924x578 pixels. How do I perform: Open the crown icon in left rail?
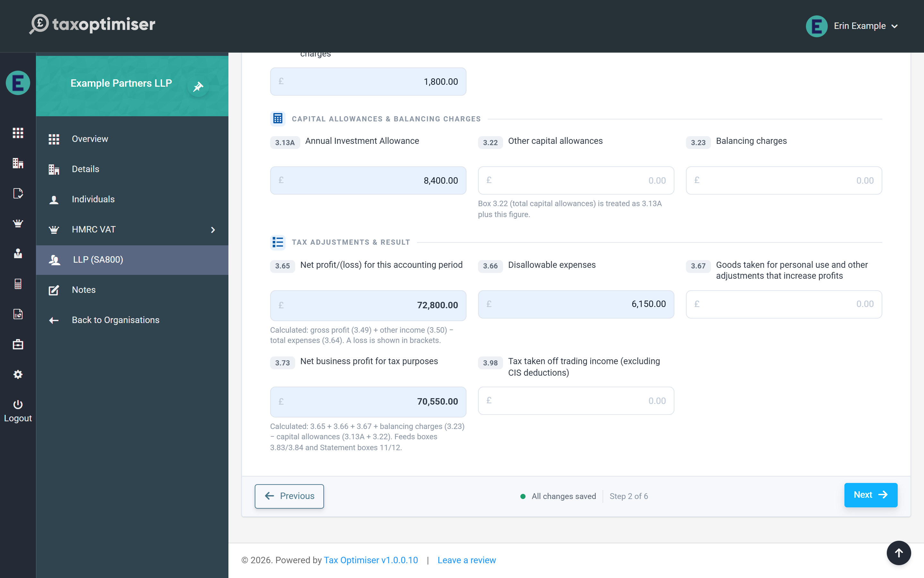point(18,223)
